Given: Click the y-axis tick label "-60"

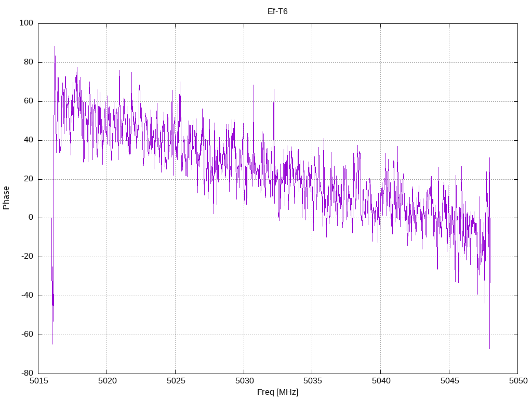Looking at the screenshot, I should [x=27, y=334].
